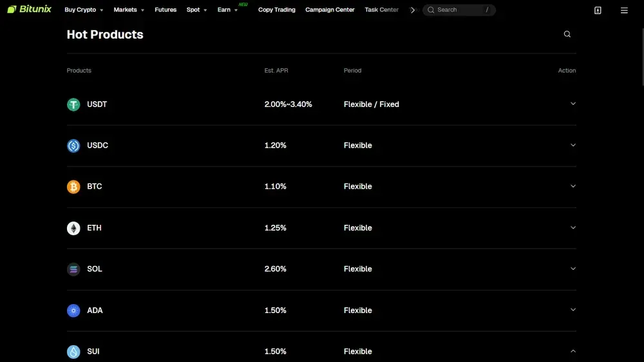Show more navigation items arrow
This screenshot has height=362, width=644.
click(413, 10)
